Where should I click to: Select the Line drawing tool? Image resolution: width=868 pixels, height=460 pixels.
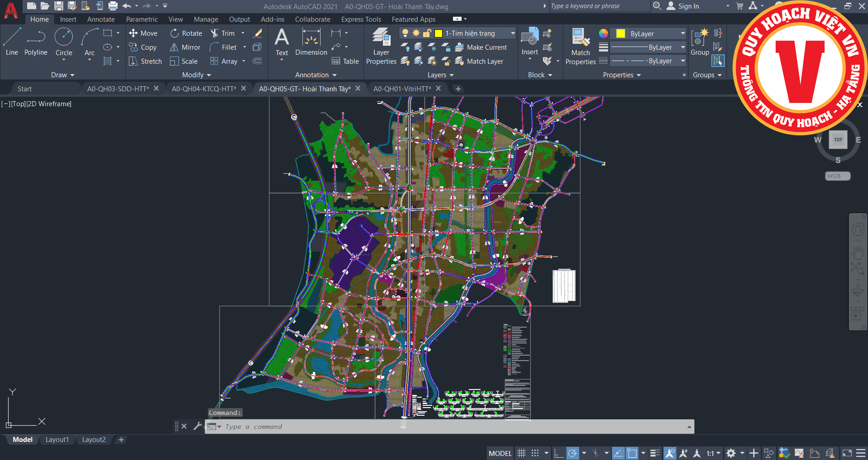point(12,42)
